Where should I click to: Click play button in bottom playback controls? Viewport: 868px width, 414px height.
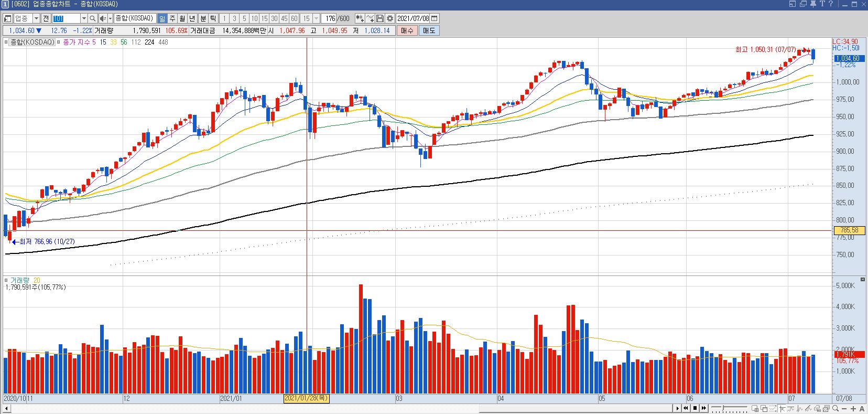(x=678, y=408)
